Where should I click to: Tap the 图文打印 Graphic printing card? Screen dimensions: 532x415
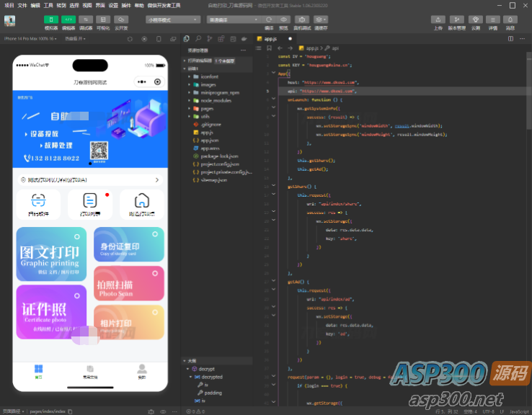51,254
